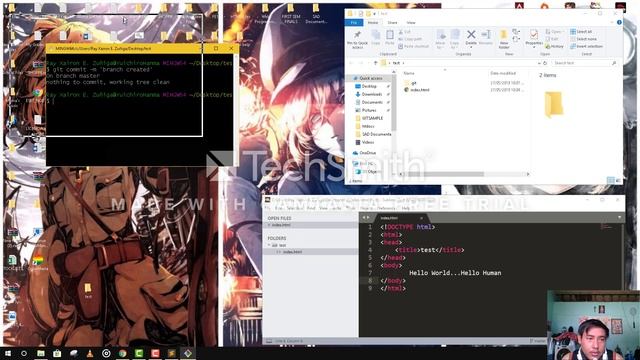The width and height of the screenshot is (640, 360).
Task: Select Videos in Explorer navigation pane
Action: click(367, 142)
